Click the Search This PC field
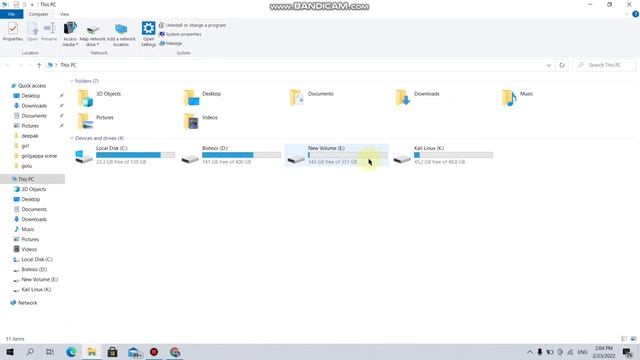The image size is (640, 360). tap(604, 65)
